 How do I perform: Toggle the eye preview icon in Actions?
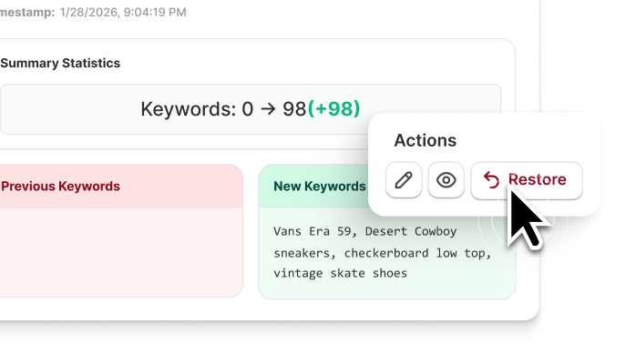446,180
